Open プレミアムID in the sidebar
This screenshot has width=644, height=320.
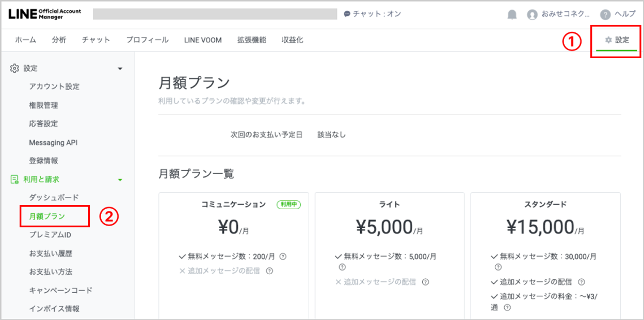(x=50, y=234)
